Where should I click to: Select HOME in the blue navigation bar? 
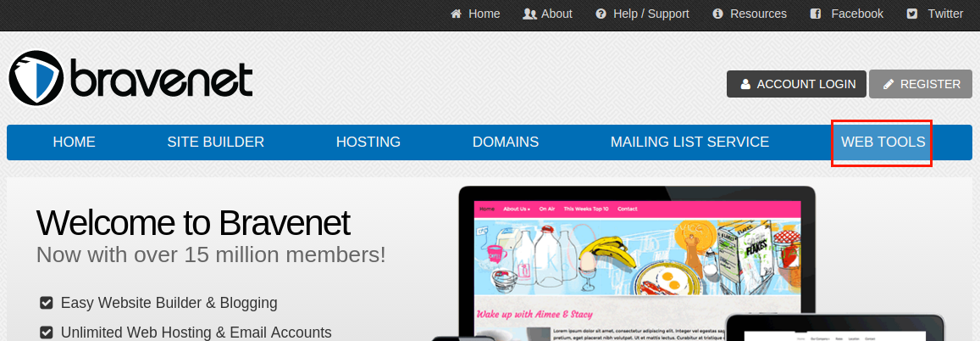[x=75, y=142]
